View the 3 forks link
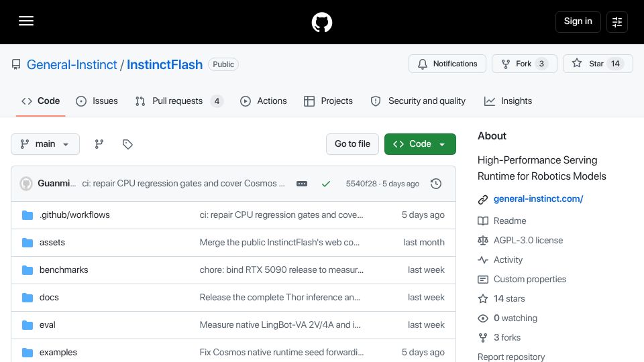 click(507, 338)
